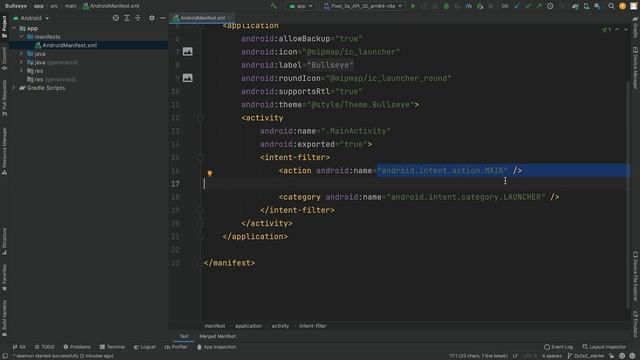Click Git push arrow icon
Image resolution: width=640 pixels, height=360 pixels.
[539, 6]
